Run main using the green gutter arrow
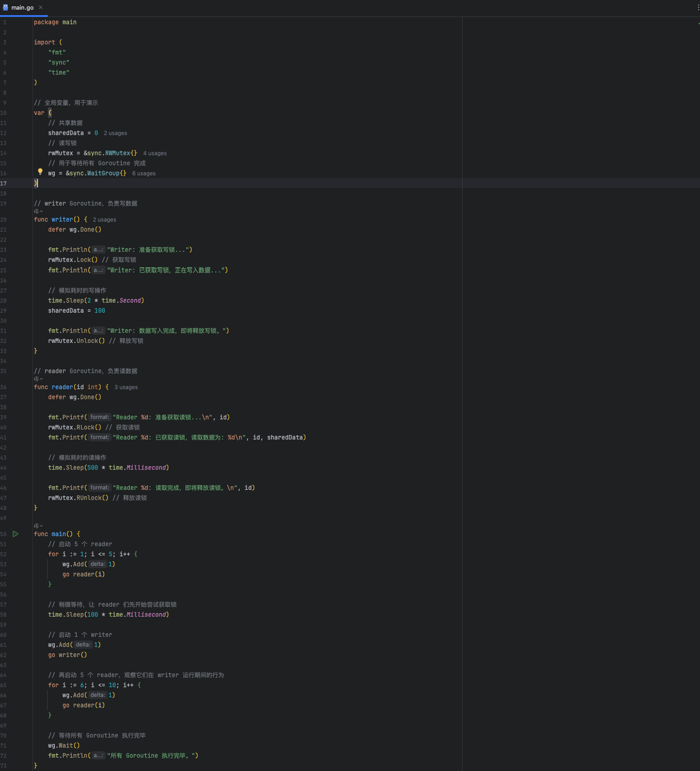 [x=16, y=534]
